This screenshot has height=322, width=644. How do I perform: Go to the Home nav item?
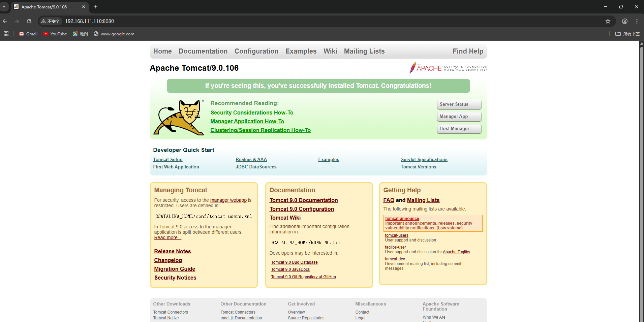tap(162, 51)
